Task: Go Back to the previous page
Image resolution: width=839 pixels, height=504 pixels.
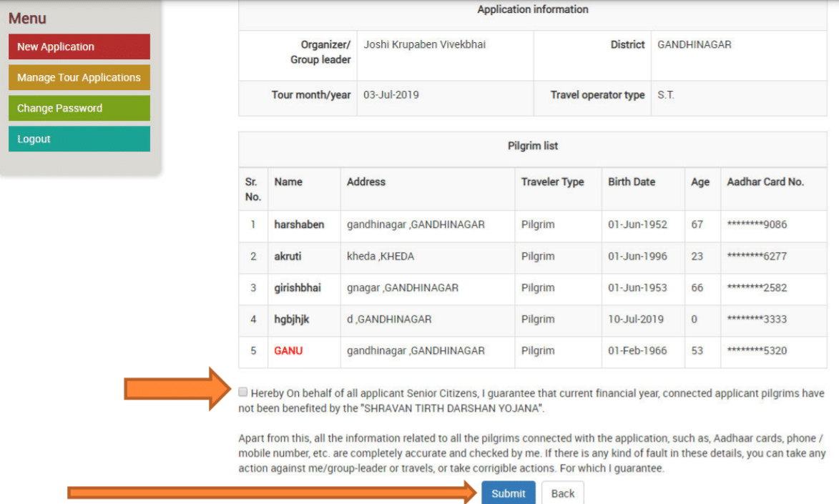Action: pyautogui.click(x=563, y=493)
